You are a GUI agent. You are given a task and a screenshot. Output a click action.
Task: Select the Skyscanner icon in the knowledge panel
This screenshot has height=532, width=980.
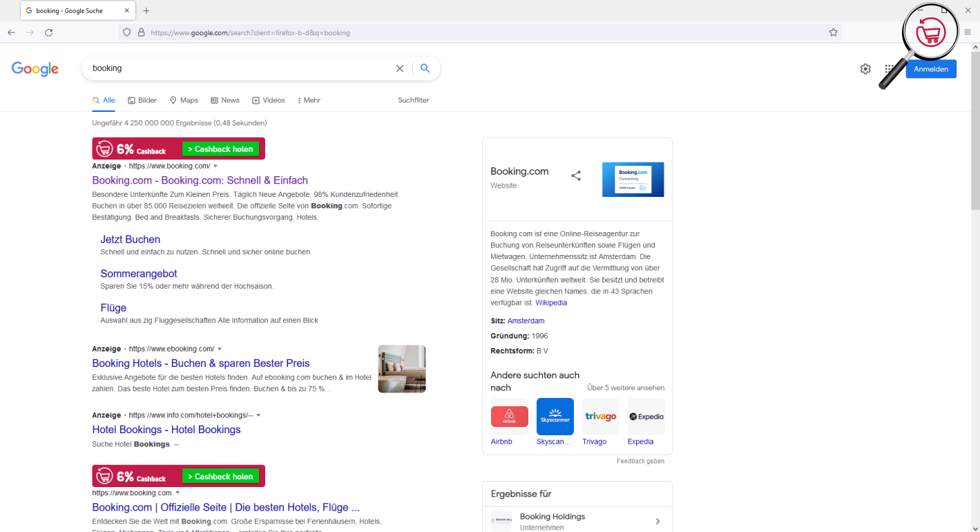[x=555, y=416]
